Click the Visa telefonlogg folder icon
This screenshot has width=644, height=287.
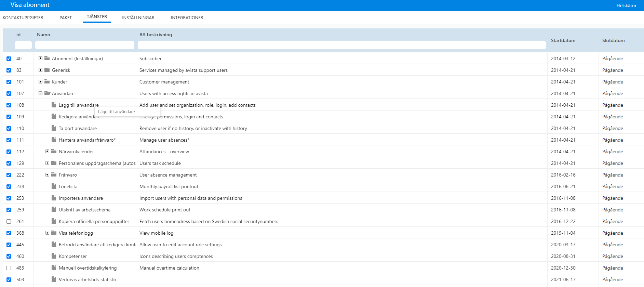(54, 233)
